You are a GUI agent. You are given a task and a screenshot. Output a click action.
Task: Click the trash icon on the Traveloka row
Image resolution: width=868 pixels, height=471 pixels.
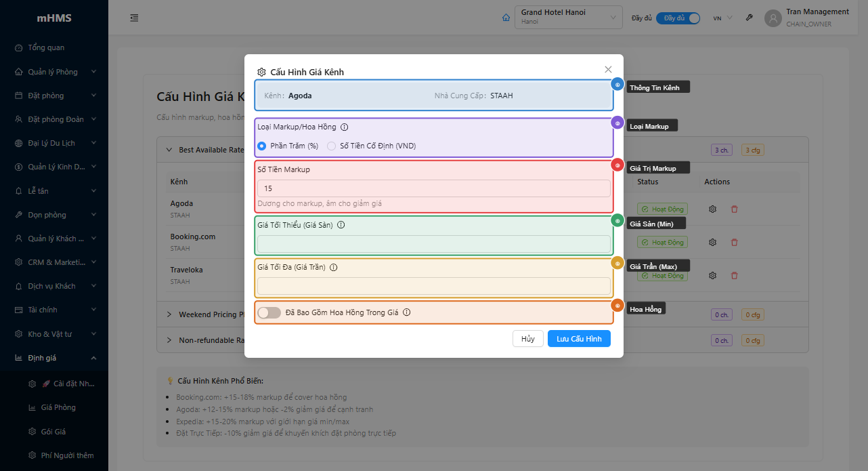735,275
